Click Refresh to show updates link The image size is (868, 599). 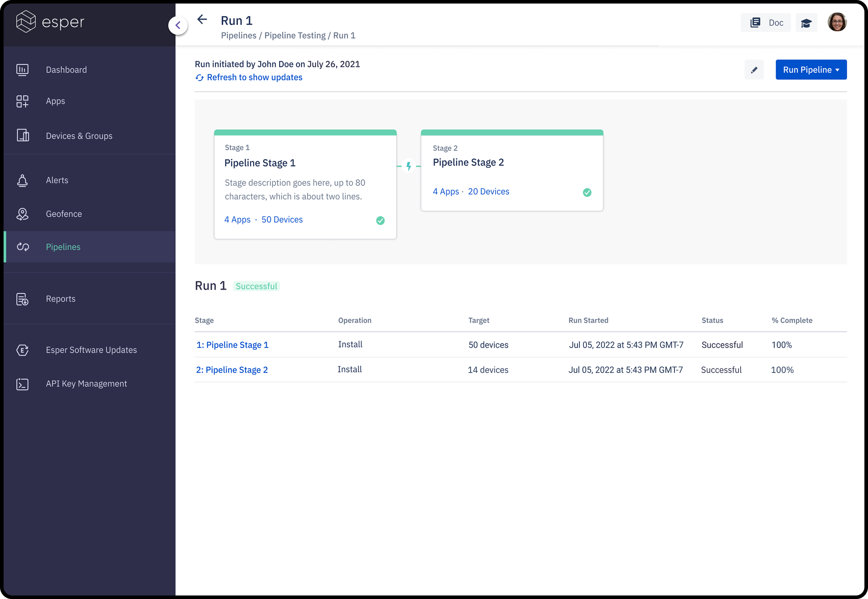click(x=254, y=77)
